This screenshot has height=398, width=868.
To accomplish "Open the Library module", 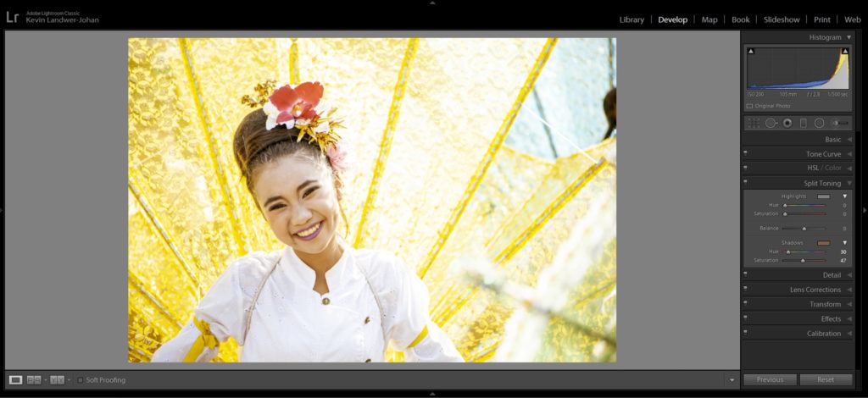I will click(x=632, y=19).
